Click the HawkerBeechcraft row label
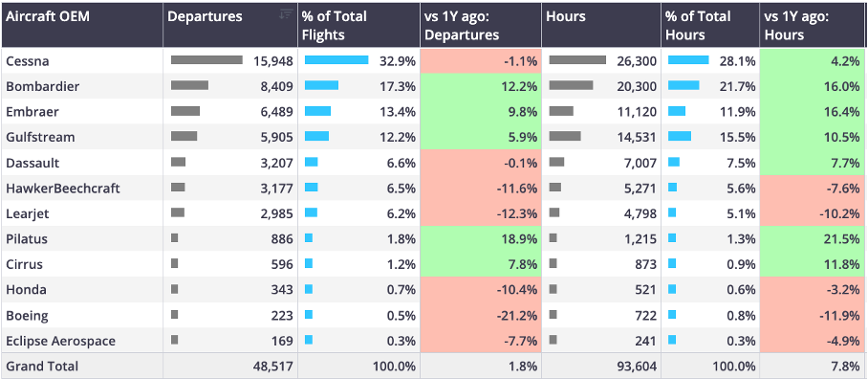The height and width of the screenshot is (379, 868). [63, 189]
